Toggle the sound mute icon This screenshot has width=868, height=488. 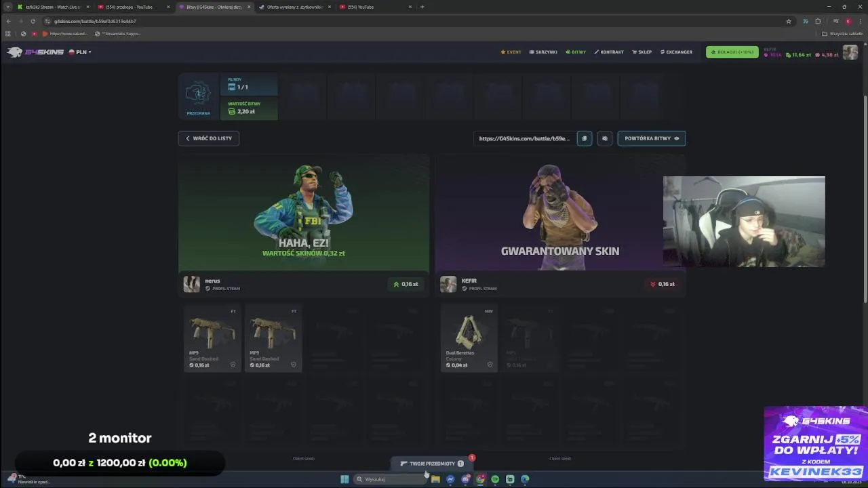point(605,138)
